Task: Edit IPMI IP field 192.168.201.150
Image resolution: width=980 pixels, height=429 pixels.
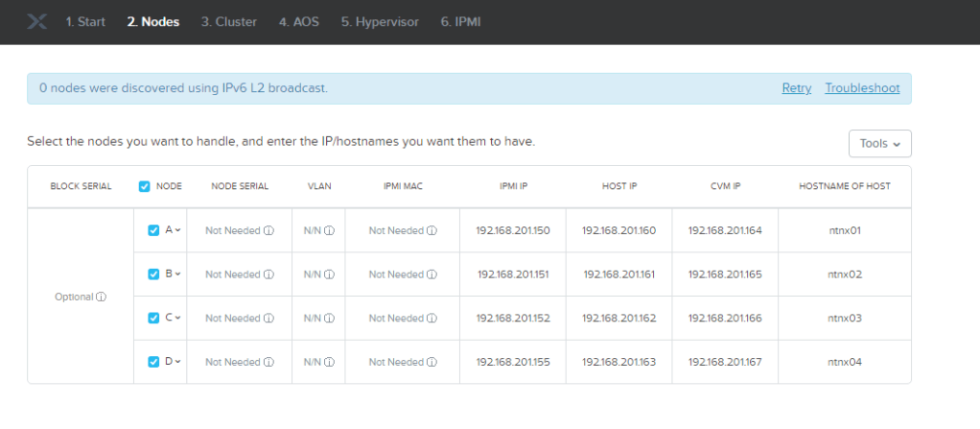Action: (513, 230)
